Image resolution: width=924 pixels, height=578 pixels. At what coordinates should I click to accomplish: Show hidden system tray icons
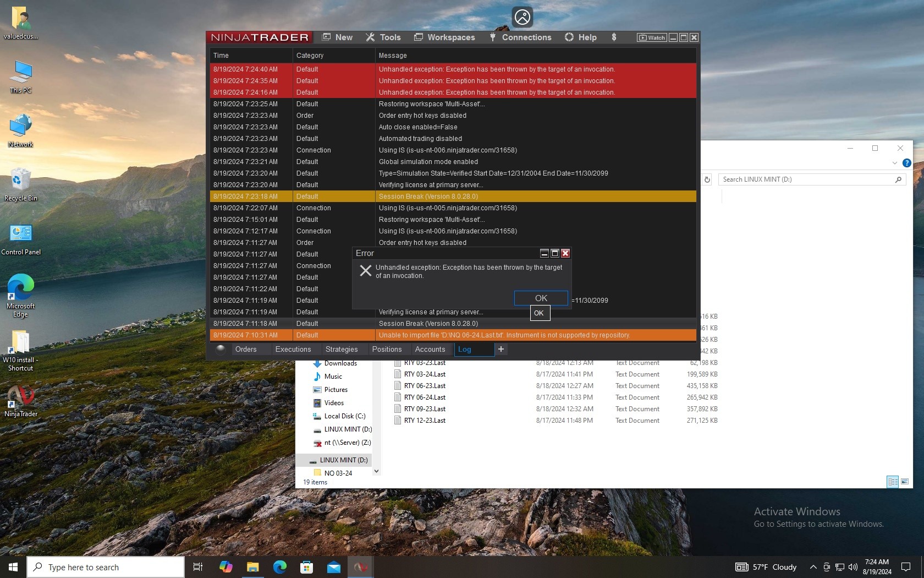coord(813,567)
